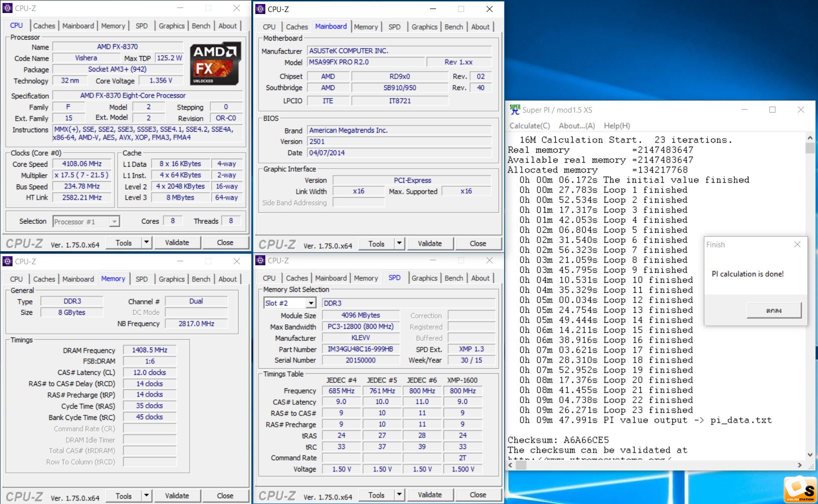Click SPD Ext. value XMP 1.3
This screenshot has height=504, width=818.
click(472, 349)
